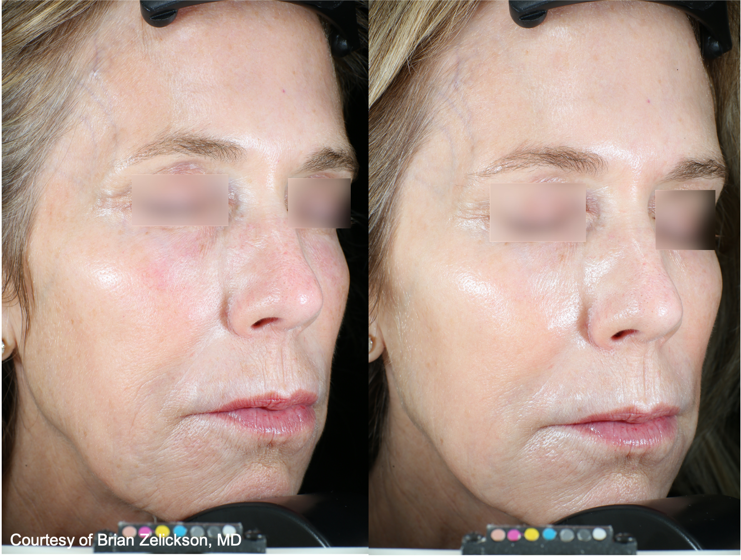Image resolution: width=741 pixels, height=560 pixels.
Task: Click the "Courtesy of Brian Zelickson, MD" caption
Action: [x=125, y=539]
